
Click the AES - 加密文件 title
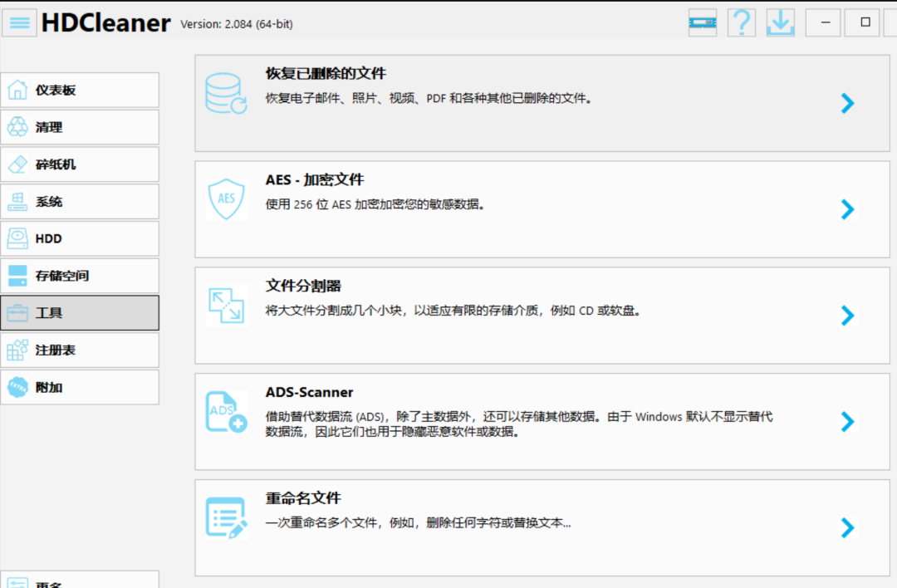pos(315,179)
